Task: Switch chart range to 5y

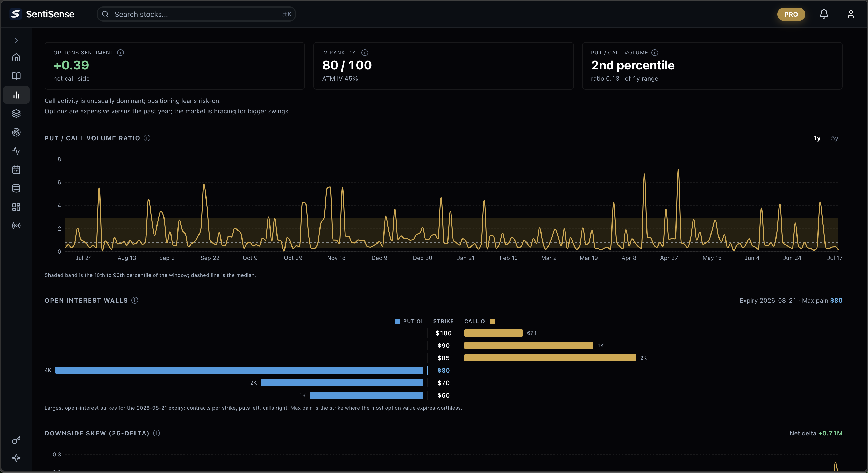Action: 835,138
